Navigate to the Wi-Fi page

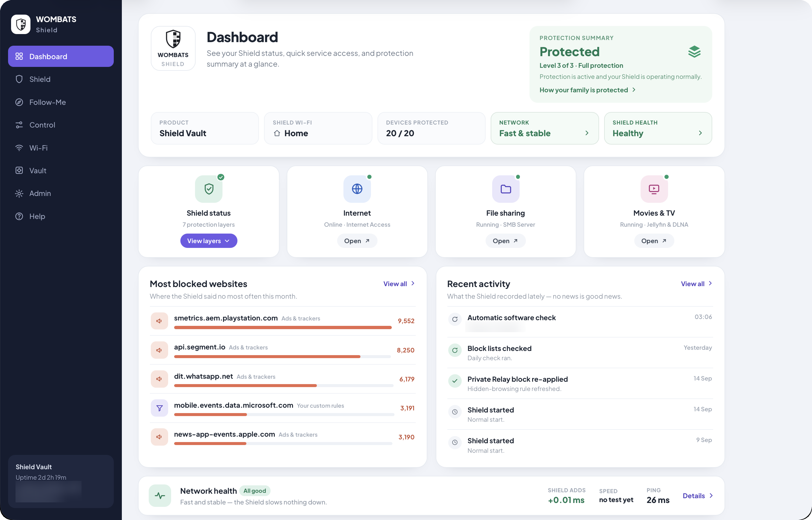coord(61,148)
